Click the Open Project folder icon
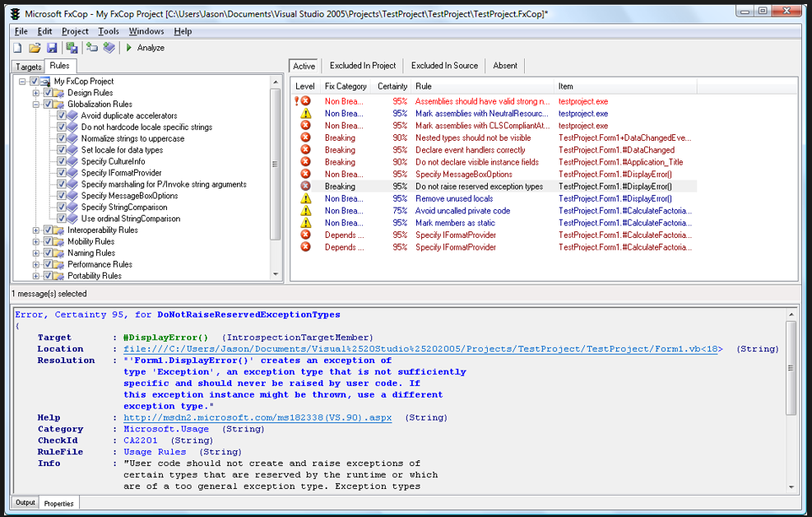The image size is (812, 517). pyautogui.click(x=35, y=48)
